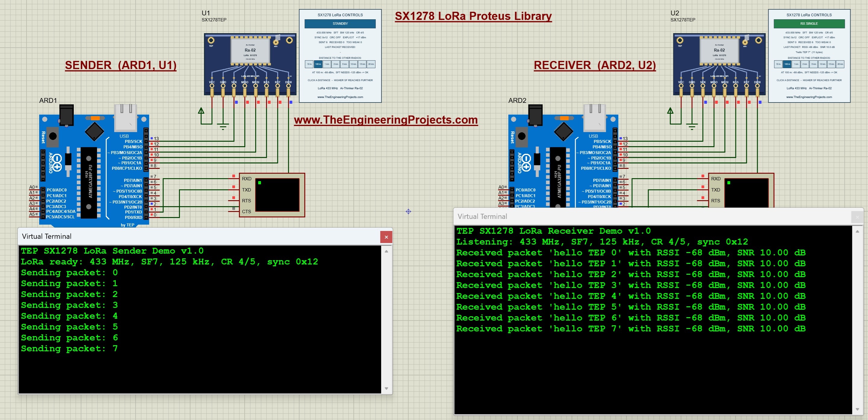Click TheEngineeringProjects link in U2 controls panel
Image resolution: width=868 pixels, height=420 pixels.
coord(809,97)
